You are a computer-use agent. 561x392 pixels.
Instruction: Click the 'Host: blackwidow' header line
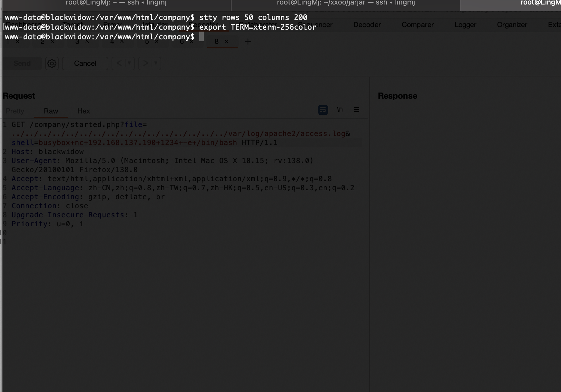(x=48, y=152)
